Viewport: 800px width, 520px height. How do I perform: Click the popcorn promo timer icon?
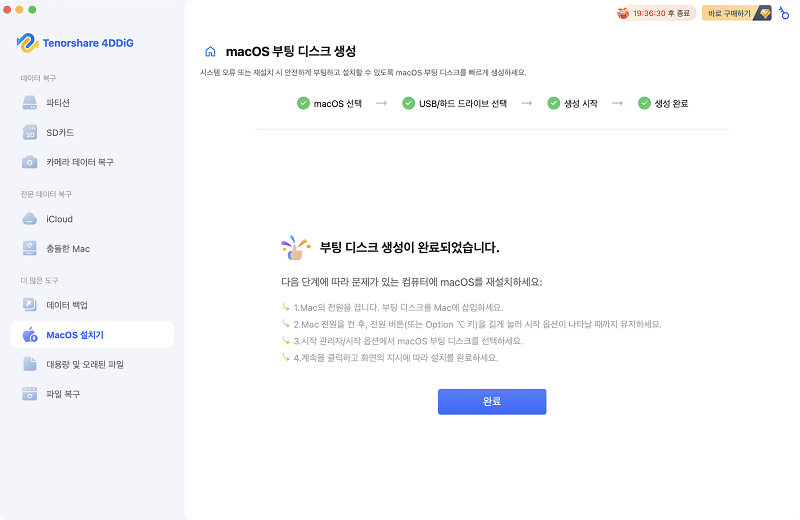(x=622, y=13)
